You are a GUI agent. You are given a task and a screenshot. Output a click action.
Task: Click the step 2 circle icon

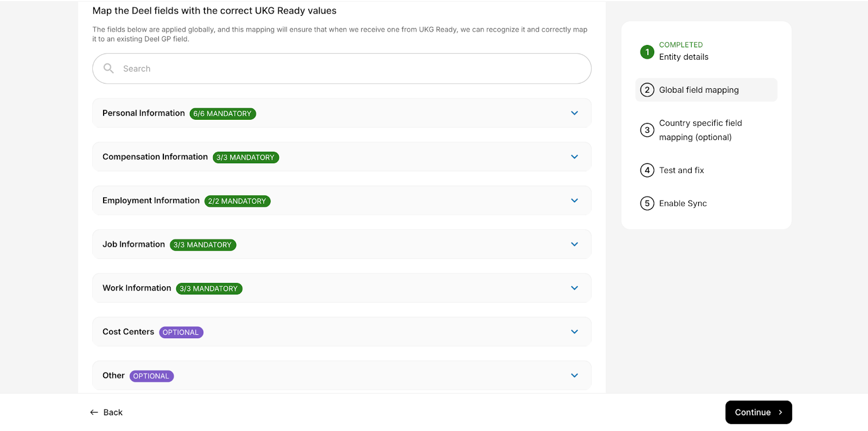pyautogui.click(x=647, y=90)
